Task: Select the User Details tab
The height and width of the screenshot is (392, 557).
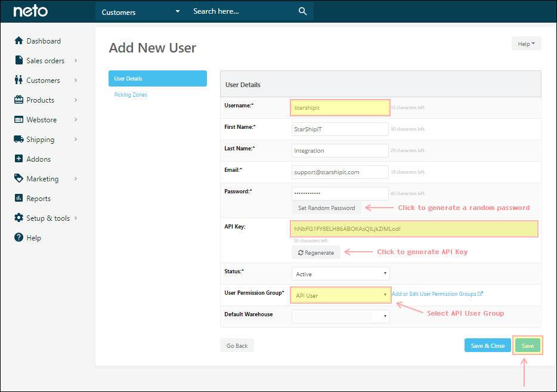Action: click(157, 78)
